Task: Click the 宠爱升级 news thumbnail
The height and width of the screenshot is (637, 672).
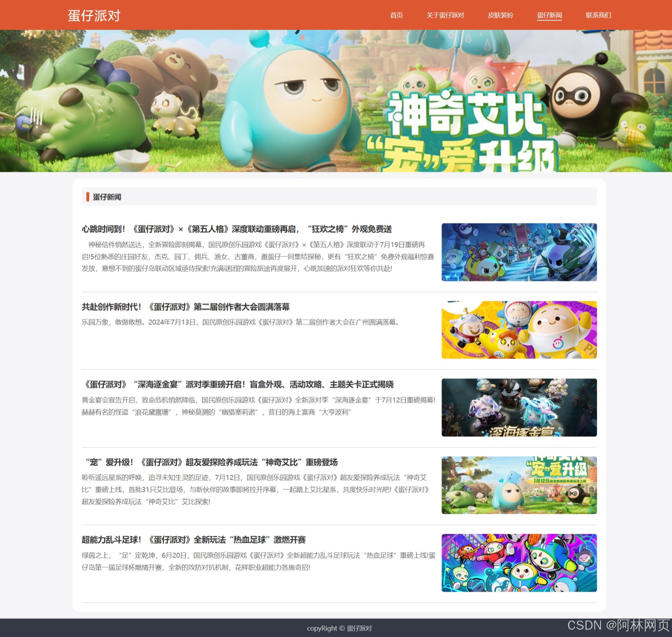Action: (x=519, y=485)
